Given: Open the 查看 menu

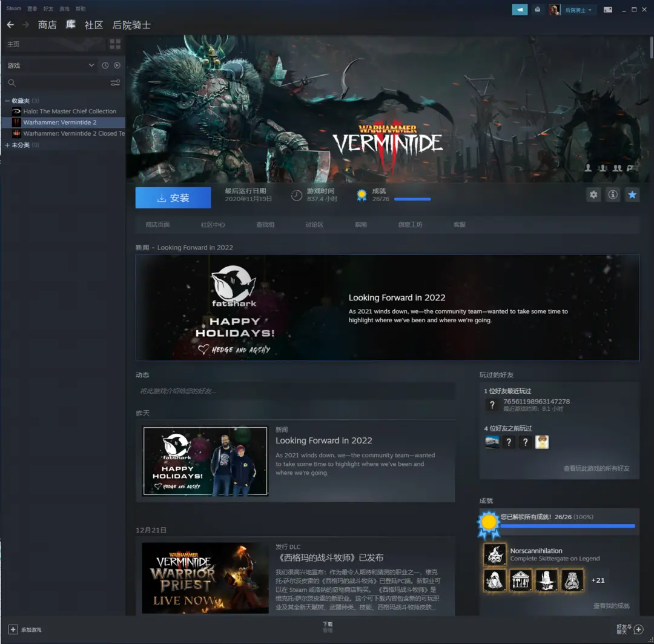Looking at the screenshot, I should pos(32,8).
